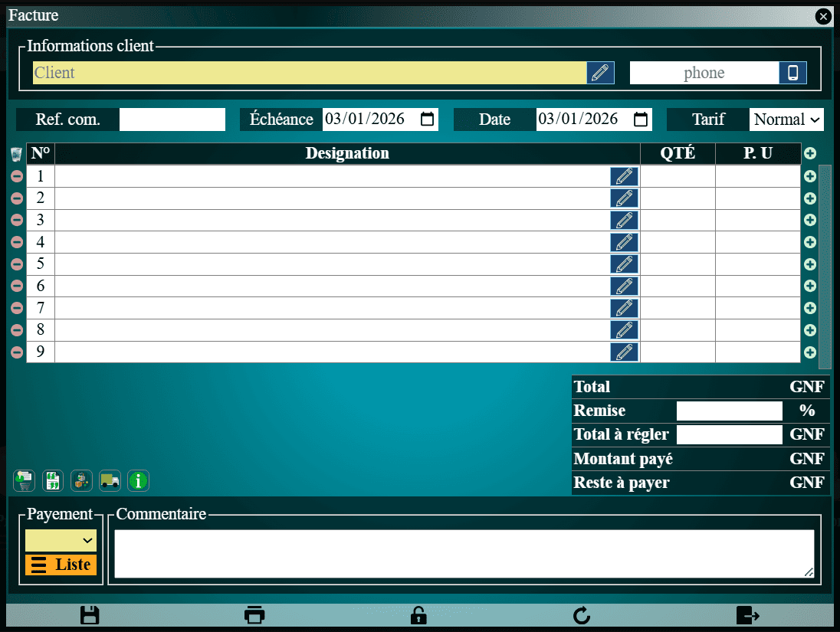840x632 pixels.
Task: Edit the client using pencil button
Action: (x=601, y=73)
